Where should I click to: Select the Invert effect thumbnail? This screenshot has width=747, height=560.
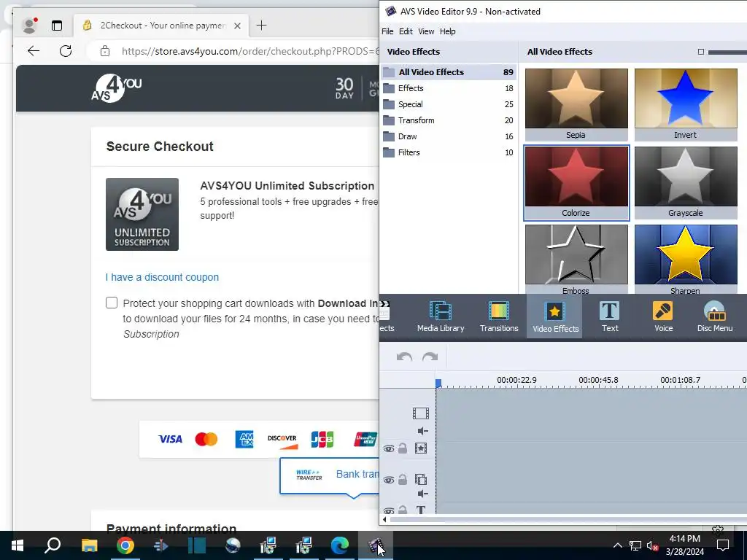click(686, 104)
